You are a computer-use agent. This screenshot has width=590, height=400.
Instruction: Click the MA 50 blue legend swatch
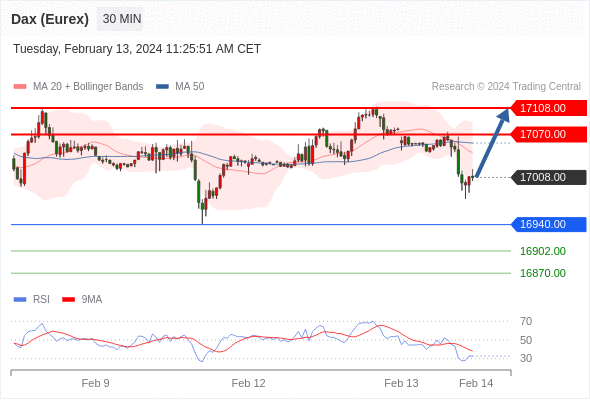162,87
